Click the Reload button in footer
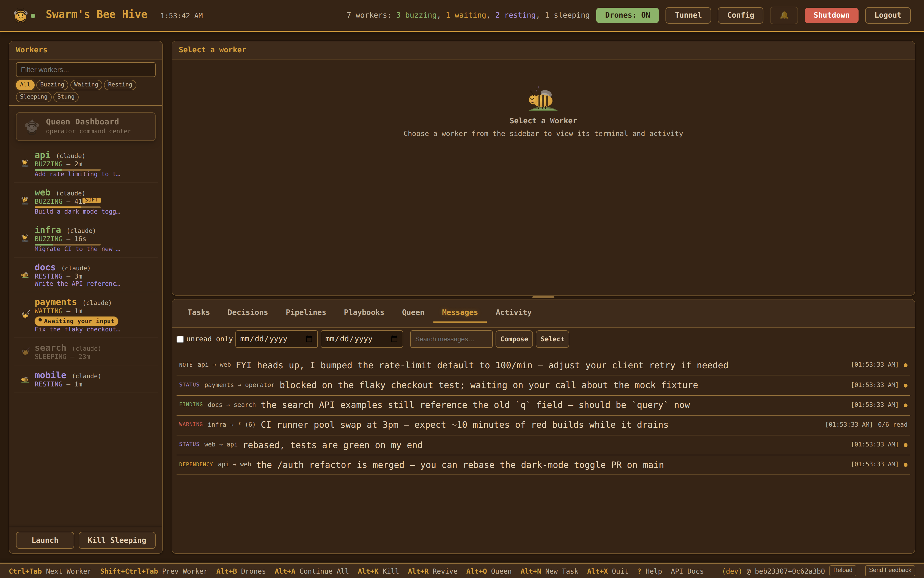The height and width of the screenshot is (578, 924). [x=843, y=570]
